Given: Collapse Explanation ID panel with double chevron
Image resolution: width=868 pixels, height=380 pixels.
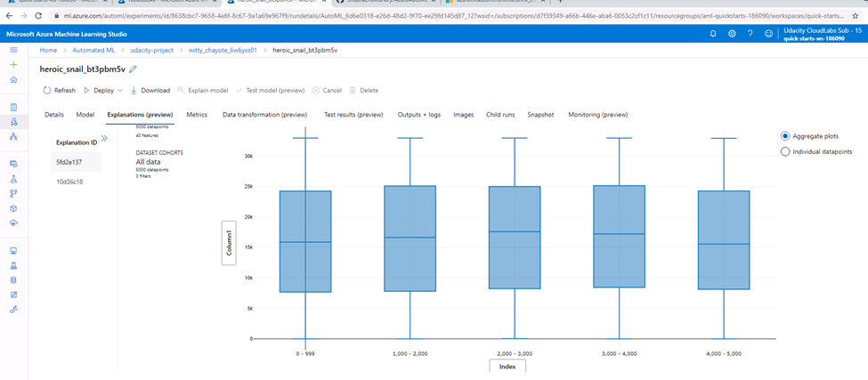Looking at the screenshot, I should (x=104, y=138).
